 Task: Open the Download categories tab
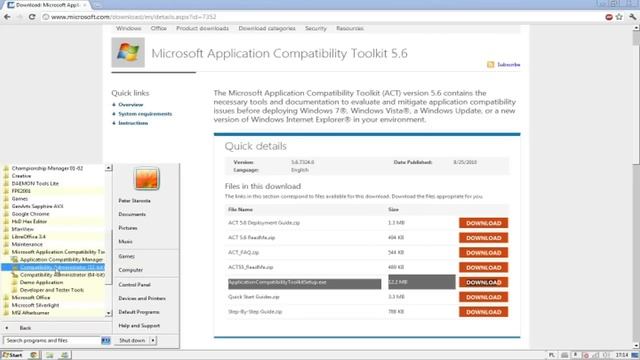(x=267, y=29)
